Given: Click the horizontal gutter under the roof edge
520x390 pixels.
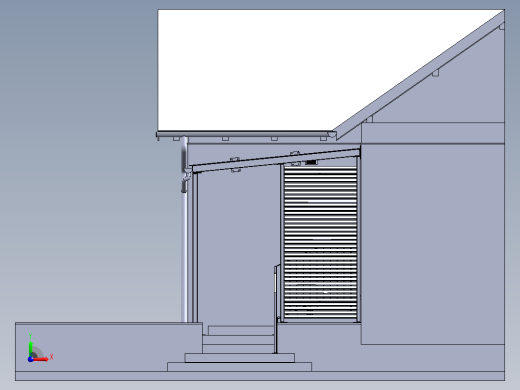Looking at the screenshot, I should click(x=246, y=134).
